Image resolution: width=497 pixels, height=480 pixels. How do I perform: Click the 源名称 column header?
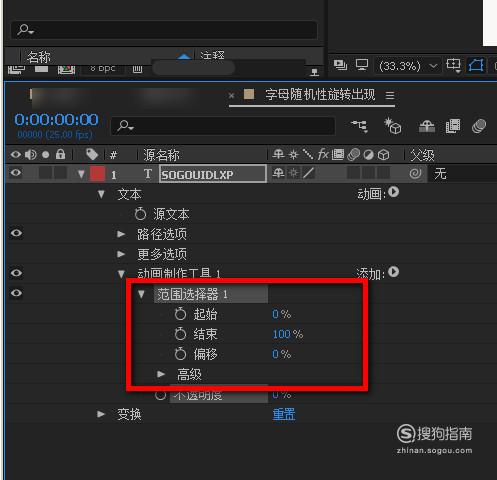tap(161, 155)
